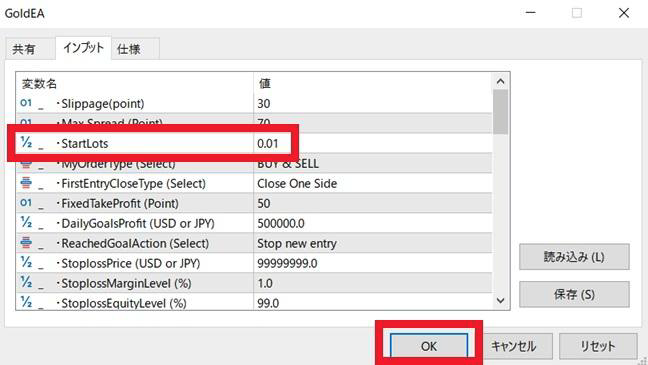Image resolution: width=648 pixels, height=365 pixels.
Task: Minimize the GoldEA dialog window
Action: click(x=531, y=13)
